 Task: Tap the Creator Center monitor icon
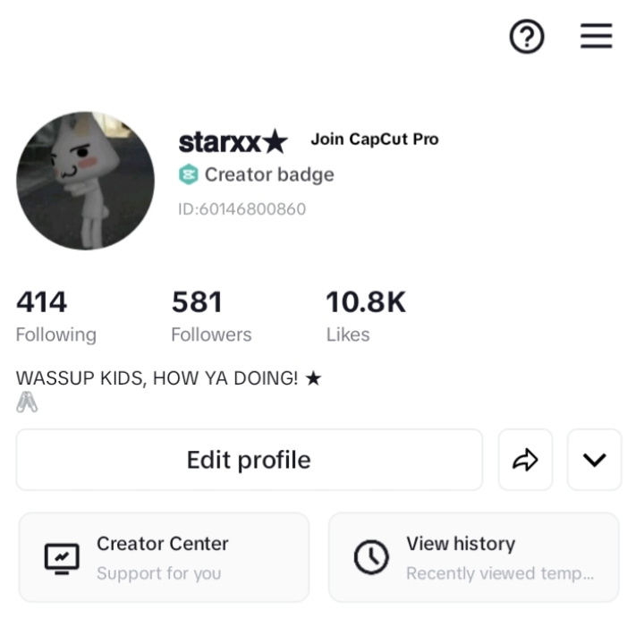coord(62,558)
